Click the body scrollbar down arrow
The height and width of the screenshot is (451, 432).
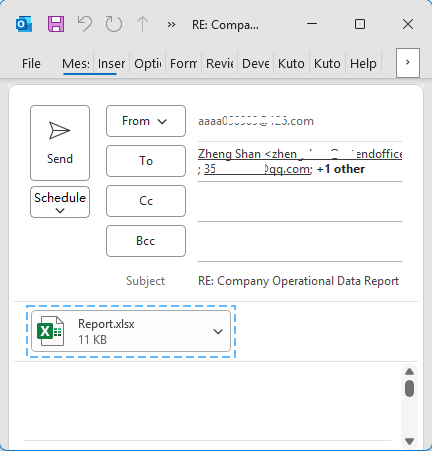409,442
